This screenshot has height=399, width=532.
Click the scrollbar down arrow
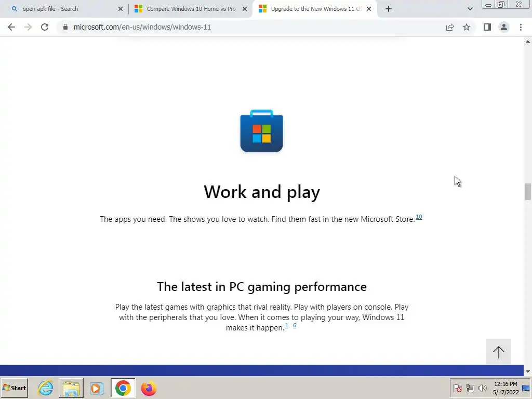(x=528, y=371)
